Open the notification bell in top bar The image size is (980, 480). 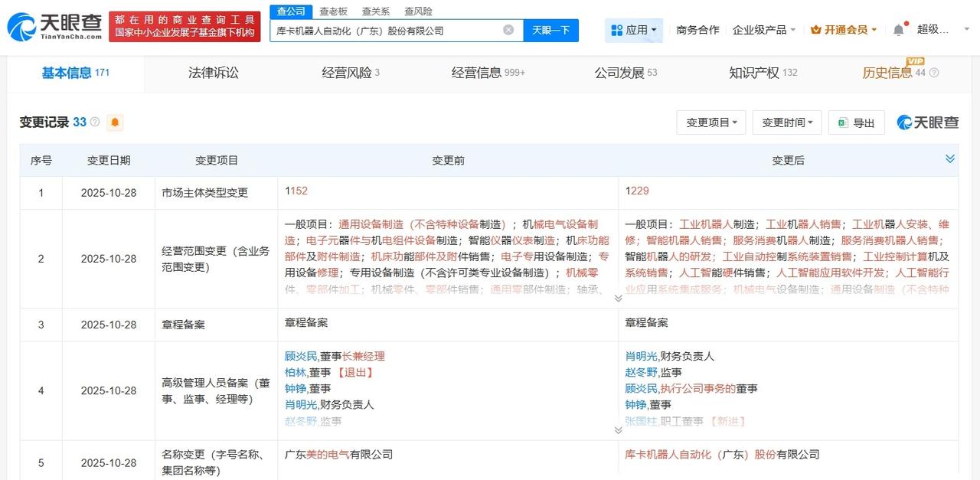point(899,30)
